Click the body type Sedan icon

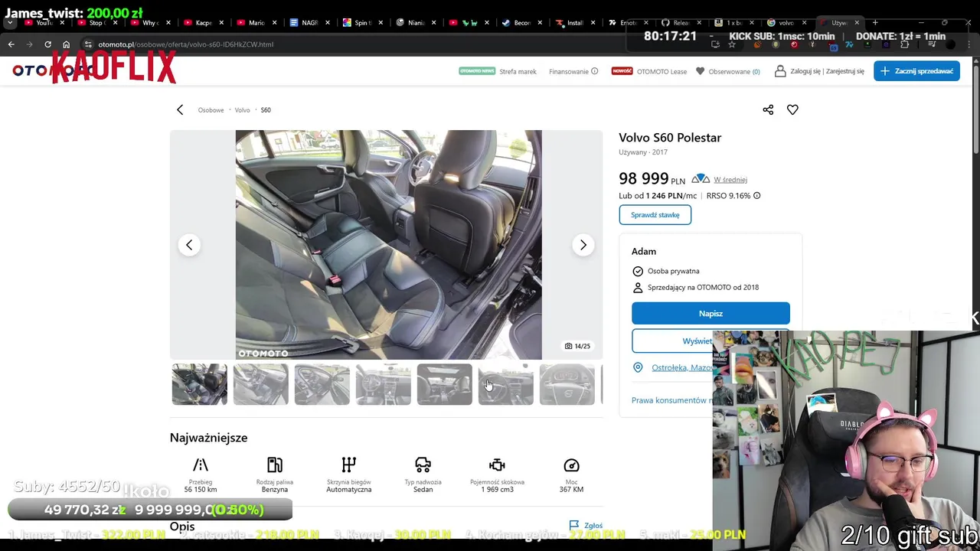tap(423, 465)
